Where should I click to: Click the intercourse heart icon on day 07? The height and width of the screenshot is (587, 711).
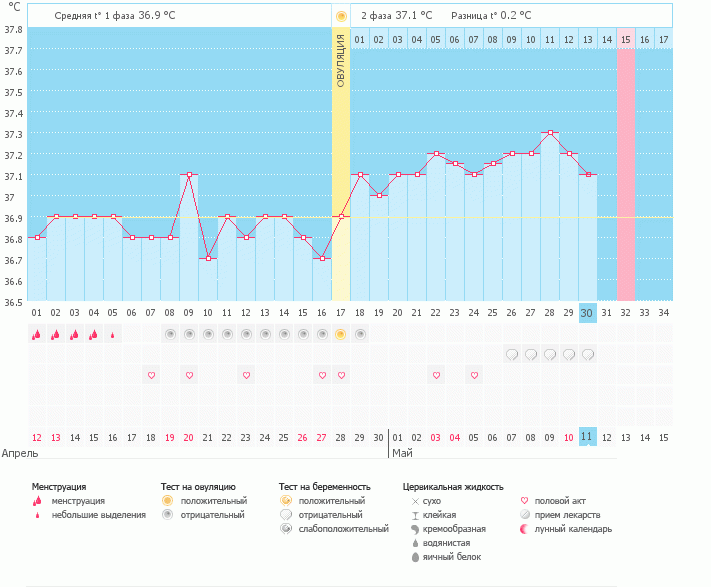click(x=151, y=375)
